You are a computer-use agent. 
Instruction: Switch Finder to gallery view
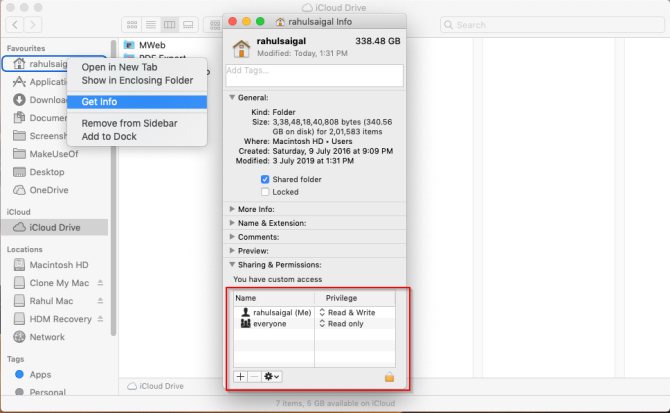[185, 23]
